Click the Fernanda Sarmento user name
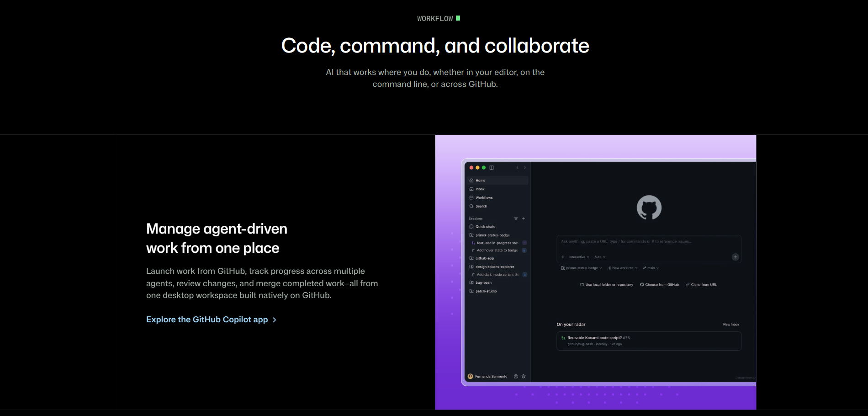868x416 pixels. point(491,377)
